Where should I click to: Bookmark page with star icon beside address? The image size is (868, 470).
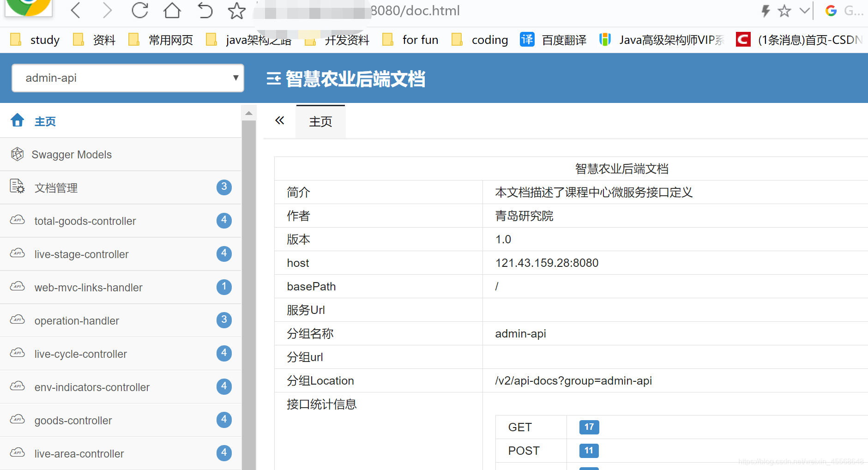[x=237, y=11]
